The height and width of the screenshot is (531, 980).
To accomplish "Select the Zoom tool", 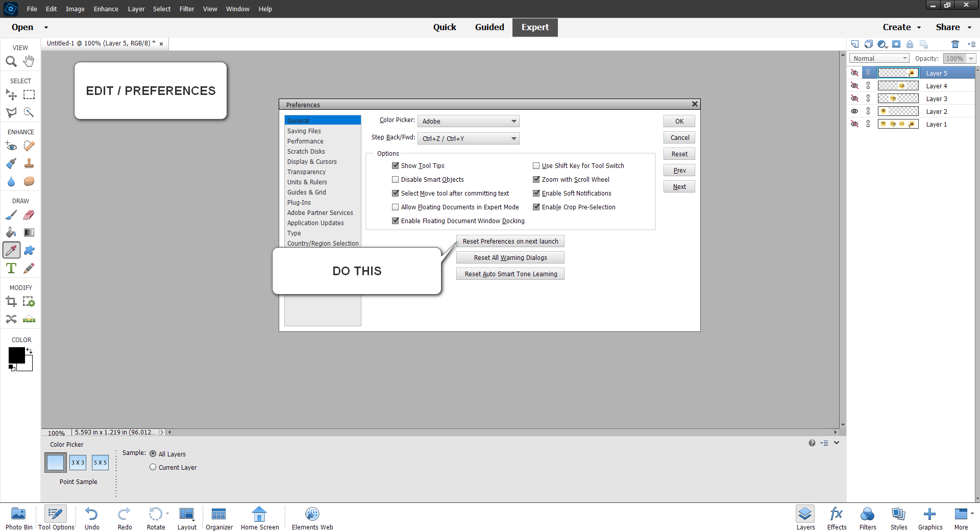I will click(11, 61).
